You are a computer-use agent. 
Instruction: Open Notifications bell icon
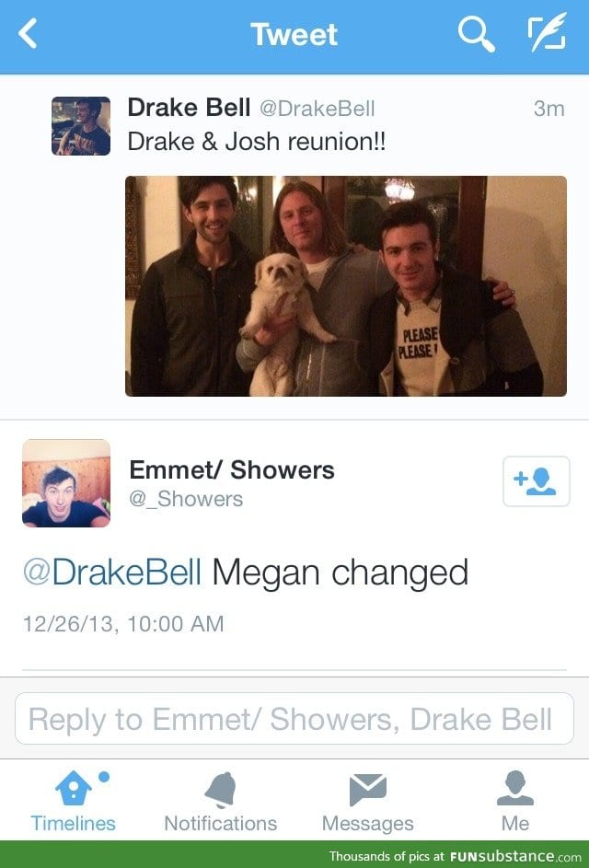pos(221,790)
